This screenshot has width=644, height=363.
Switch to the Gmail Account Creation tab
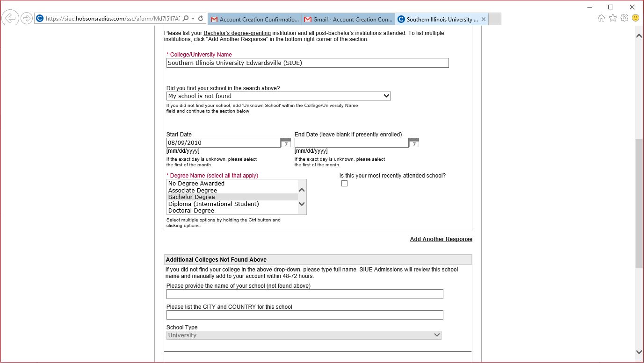348,19
